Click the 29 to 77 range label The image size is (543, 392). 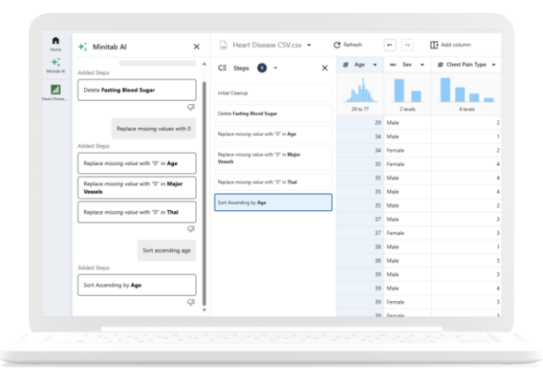360,109
